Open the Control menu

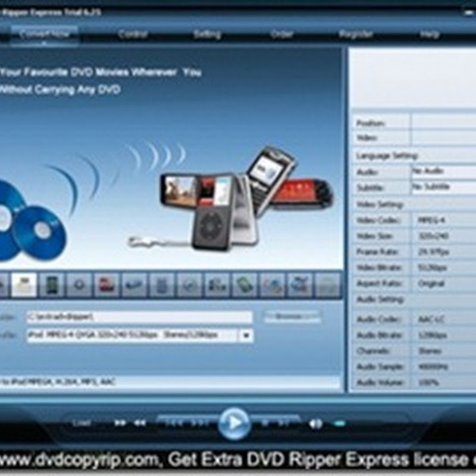point(133,34)
